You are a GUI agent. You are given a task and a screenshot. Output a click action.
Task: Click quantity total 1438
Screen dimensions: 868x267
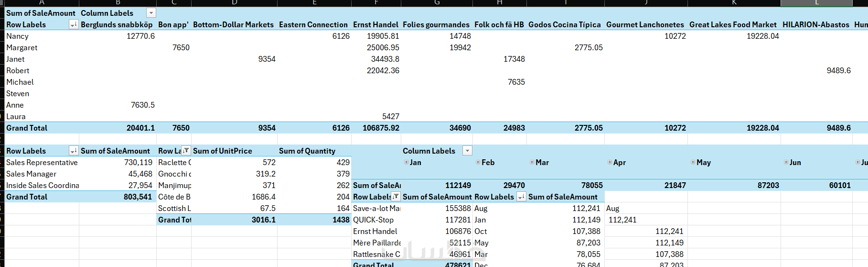(341, 220)
